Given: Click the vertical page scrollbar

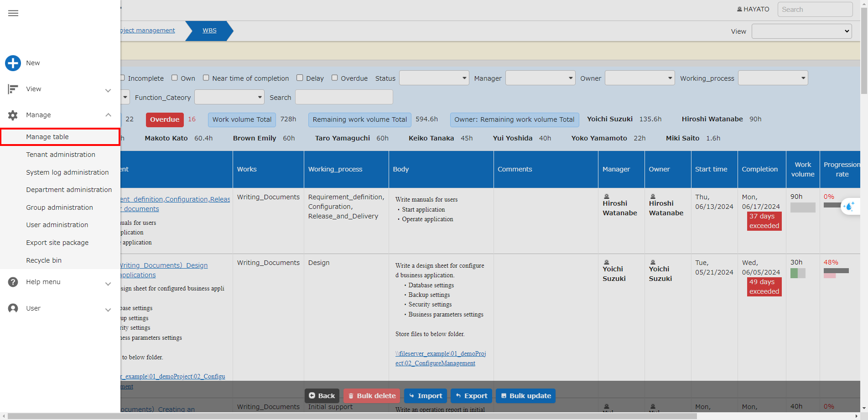Looking at the screenshot, I should coord(864,50).
